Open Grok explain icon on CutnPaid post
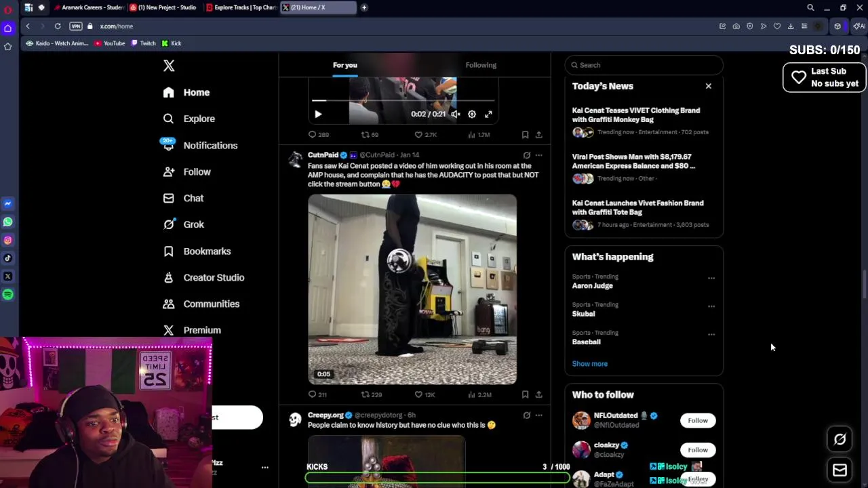Image resolution: width=868 pixels, height=488 pixels. (526, 155)
